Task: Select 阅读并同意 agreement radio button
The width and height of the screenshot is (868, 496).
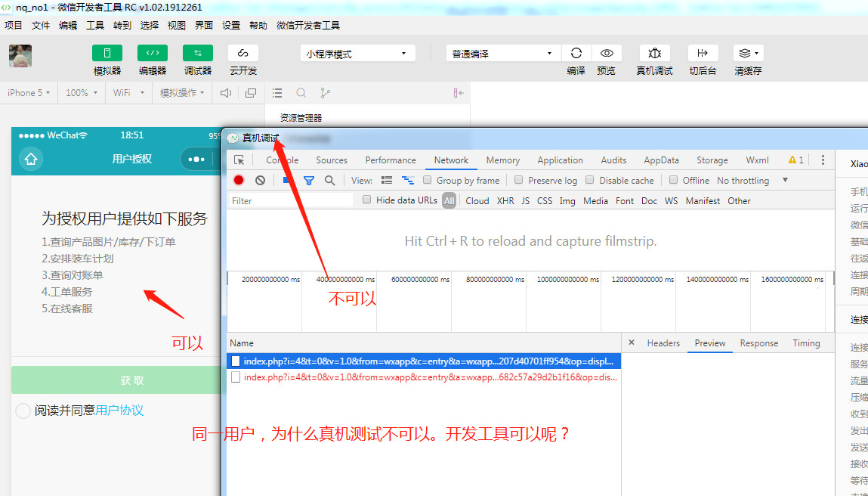Action: (23, 411)
